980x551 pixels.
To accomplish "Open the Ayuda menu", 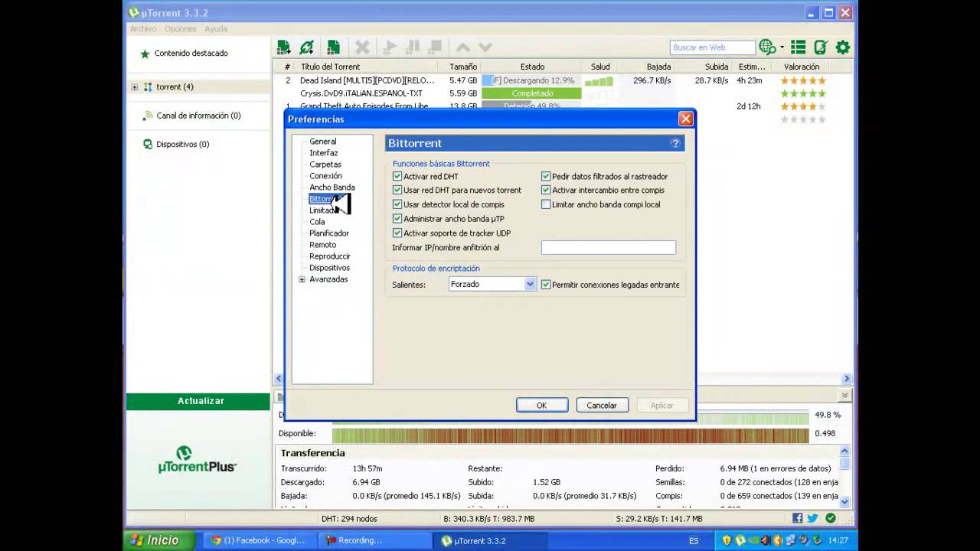I will [215, 28].
